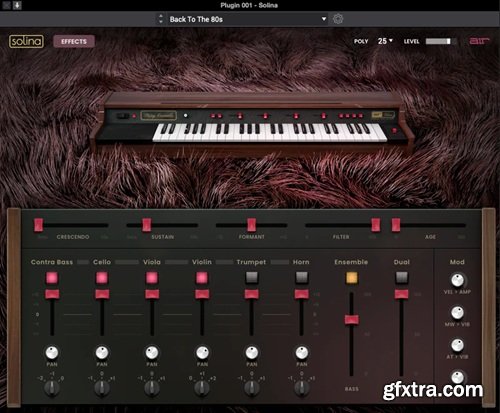Click the Violin Pan knob
The width and height of the screenshot is (500, 413).
click(x=202, y=352)
